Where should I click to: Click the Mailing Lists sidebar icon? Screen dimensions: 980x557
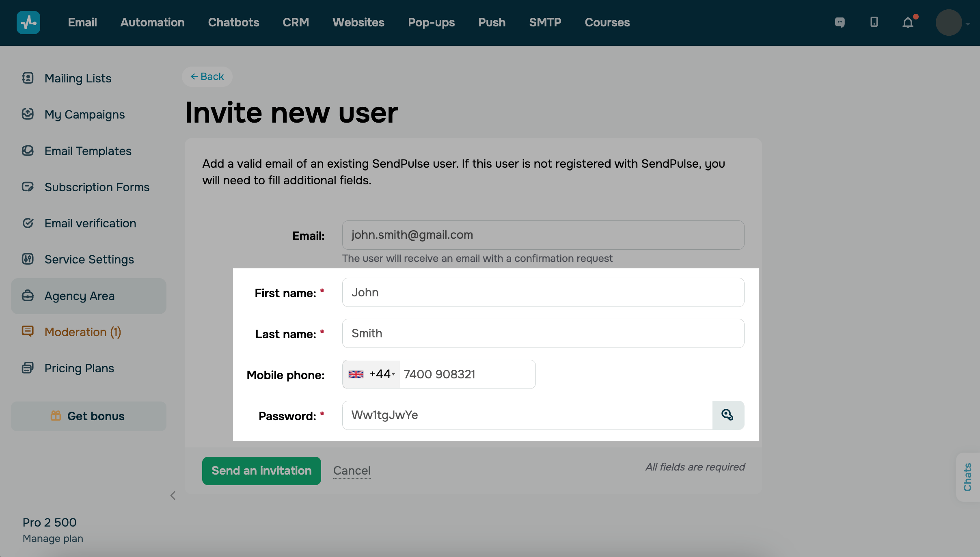pos(28,78)
